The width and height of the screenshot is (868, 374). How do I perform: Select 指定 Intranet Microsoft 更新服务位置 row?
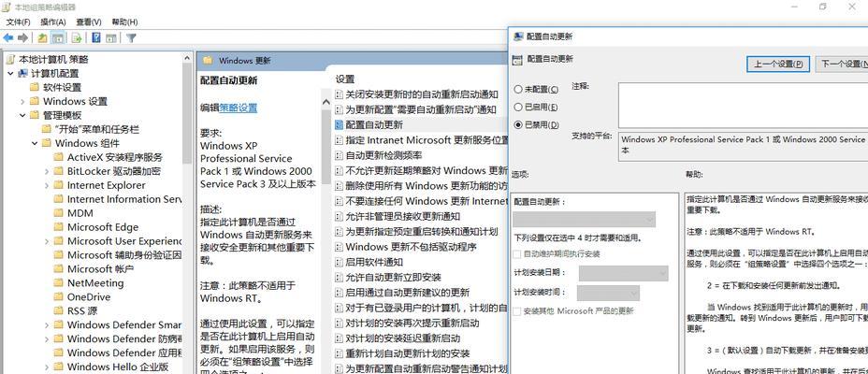[422, 140]
